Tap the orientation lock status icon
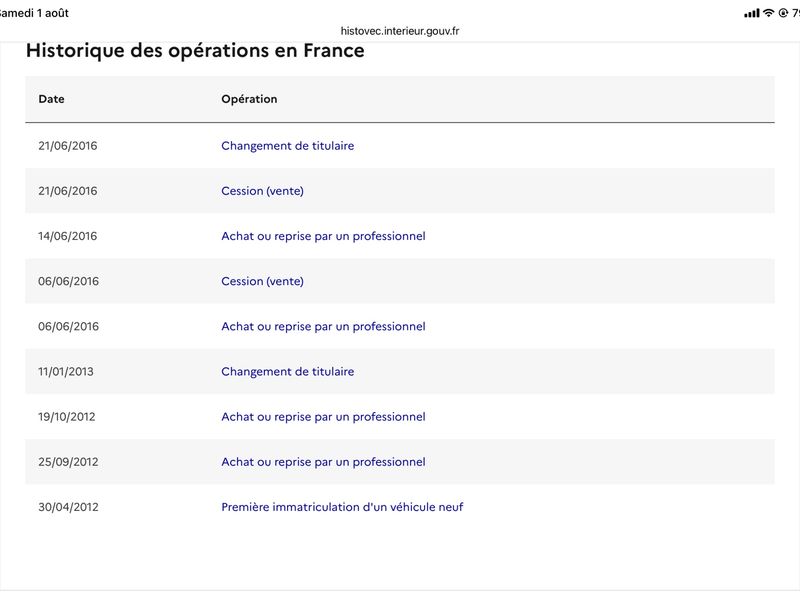This screenshot has width=800, height=600. coord(783,13)
